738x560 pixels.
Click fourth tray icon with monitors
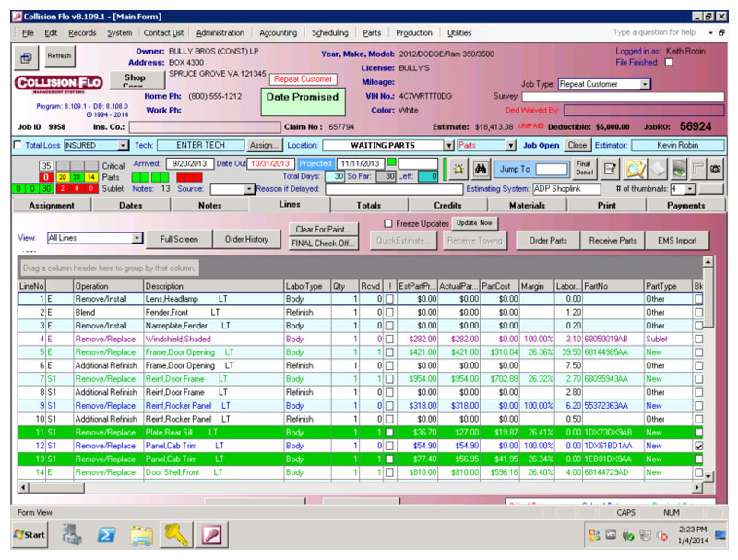[645, 535]
